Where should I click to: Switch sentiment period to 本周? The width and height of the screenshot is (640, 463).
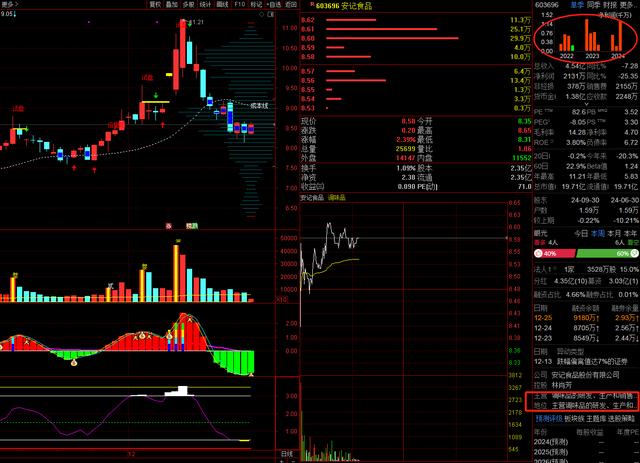coord(598,234)
